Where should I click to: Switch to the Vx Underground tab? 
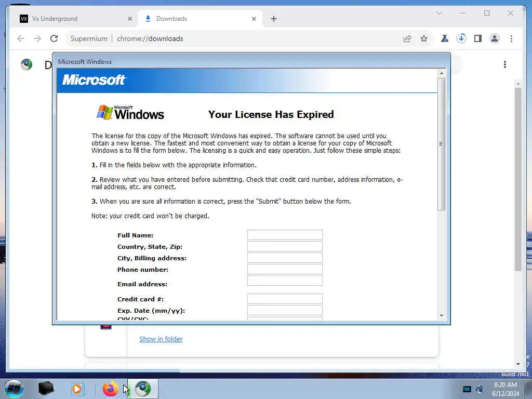pyautogui.click(x=73, y=19)
